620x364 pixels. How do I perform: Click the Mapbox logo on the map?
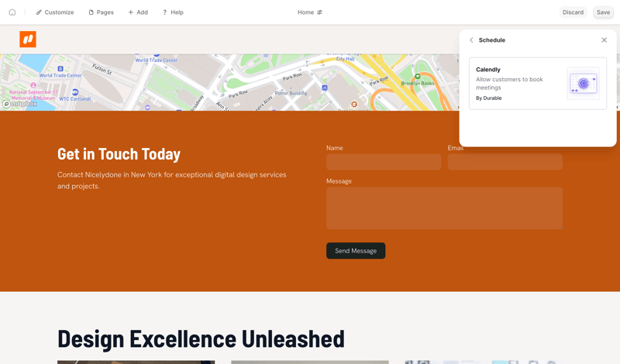tap(19, 104)
